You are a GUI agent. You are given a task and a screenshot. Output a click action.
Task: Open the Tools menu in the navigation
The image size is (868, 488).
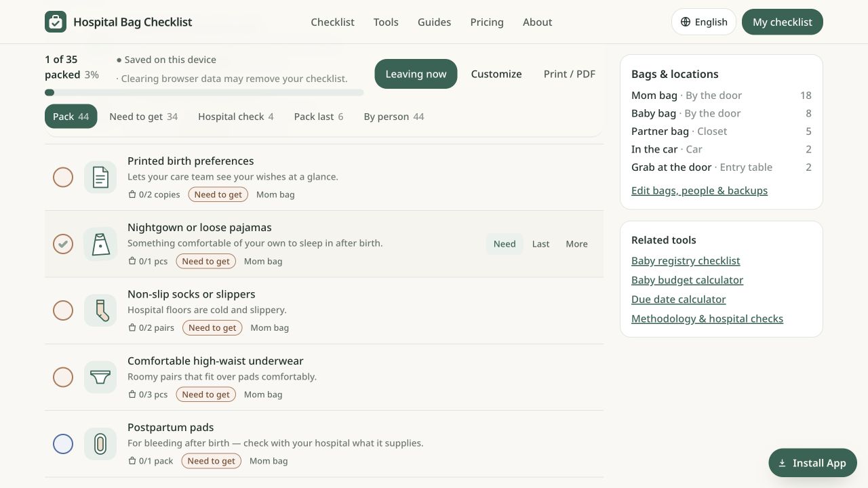coord(386,22)
